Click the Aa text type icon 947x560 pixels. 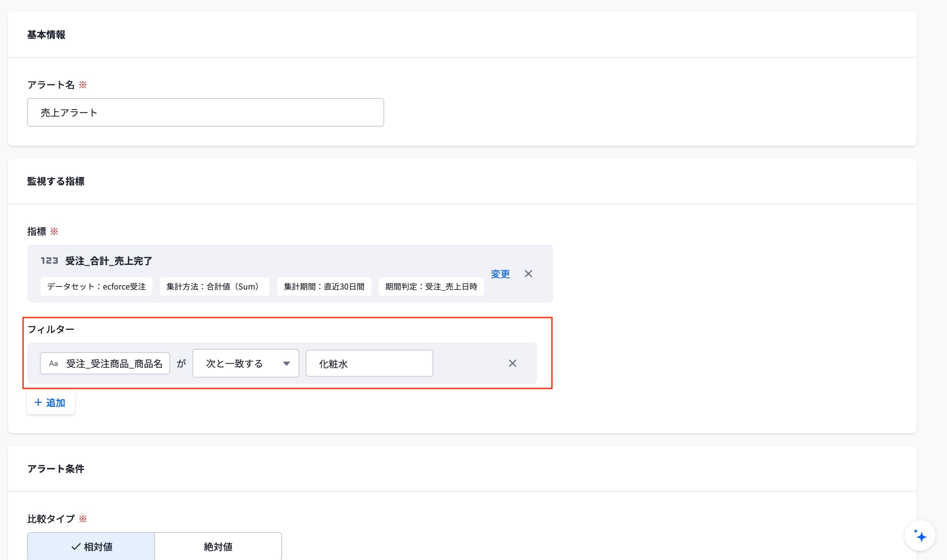tap(53, 364)
